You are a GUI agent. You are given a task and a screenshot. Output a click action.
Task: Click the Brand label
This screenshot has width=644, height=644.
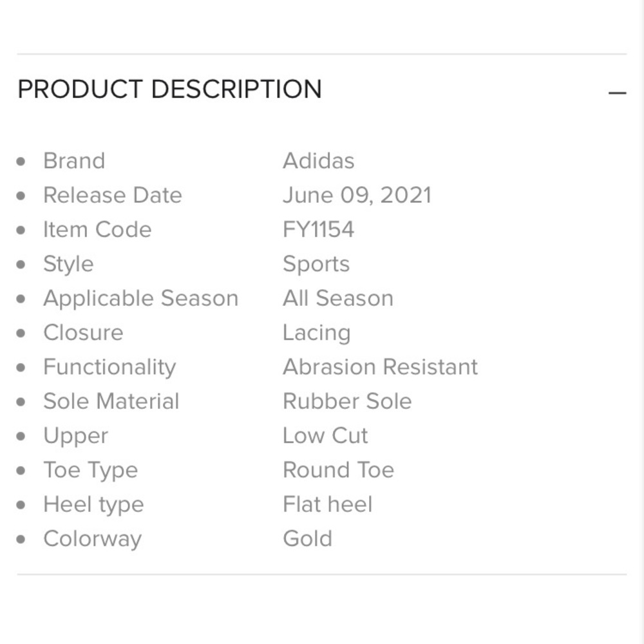pyautogui.click(x=74, y=161)
